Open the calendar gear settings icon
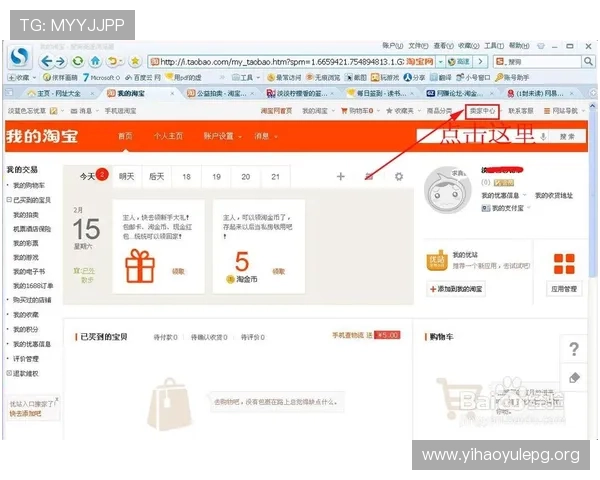Viewport: 600px width, 480px height. pyautogui.click(x=399, y=176)
